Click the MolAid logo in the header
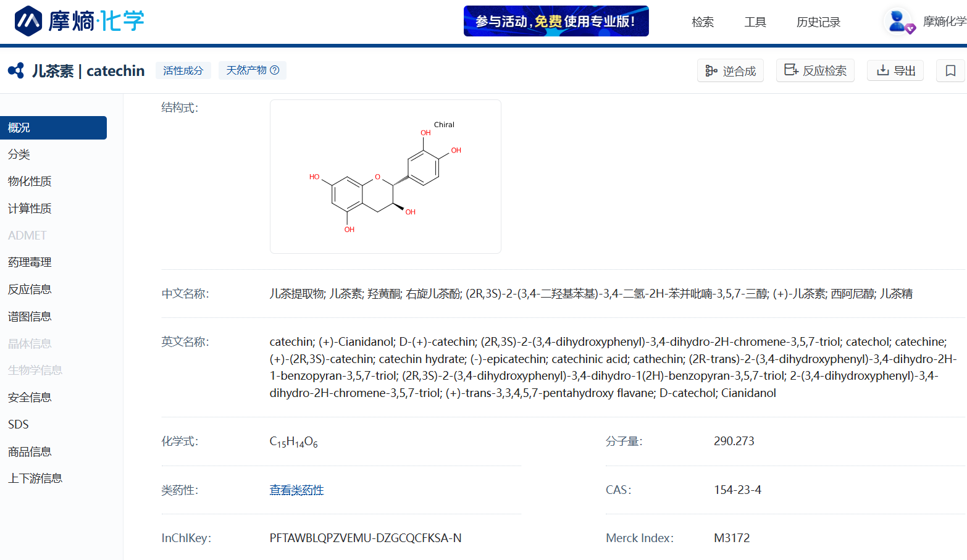Image resolution: width=967 pixels, height=560 pixels. pyautogui.click(x=79, y=21)
